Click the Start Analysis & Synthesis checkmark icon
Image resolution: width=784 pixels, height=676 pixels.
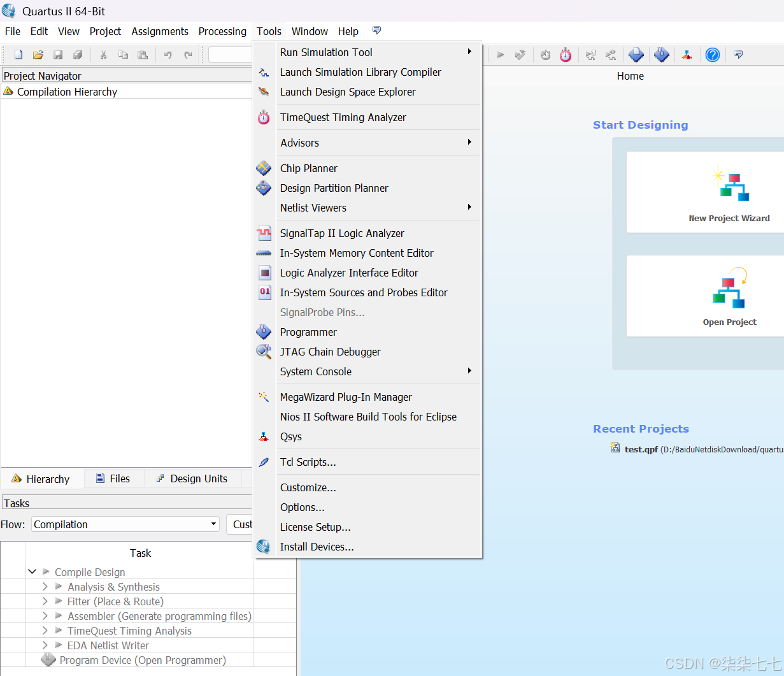520,55
